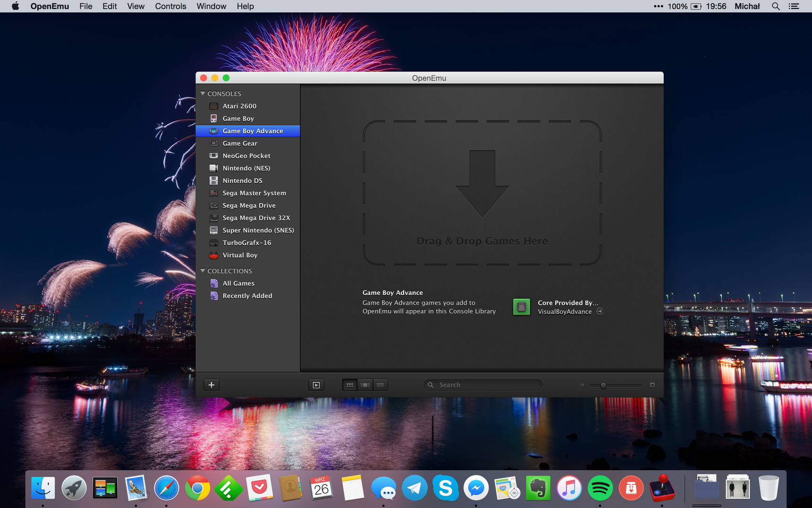Open Recently Added collection
This screenshot has height=508, width=812.
pyautogui.click(x=248, y=296)
